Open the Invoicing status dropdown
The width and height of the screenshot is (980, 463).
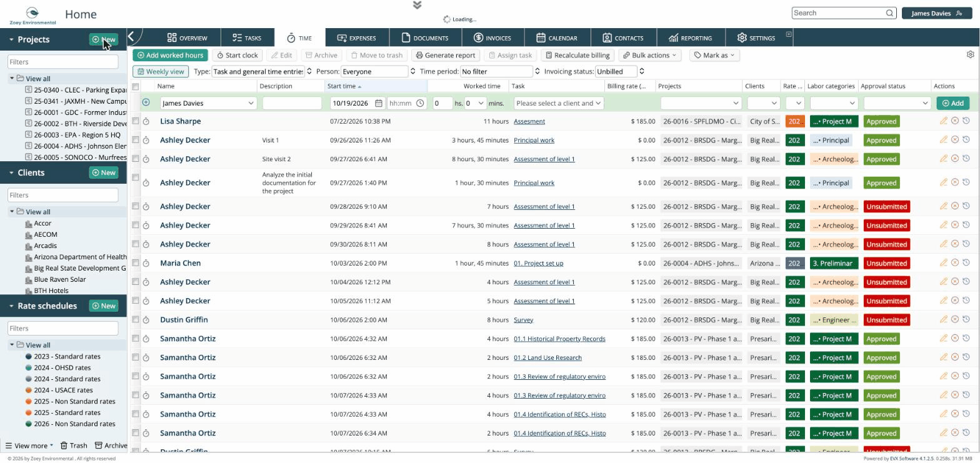620,72
